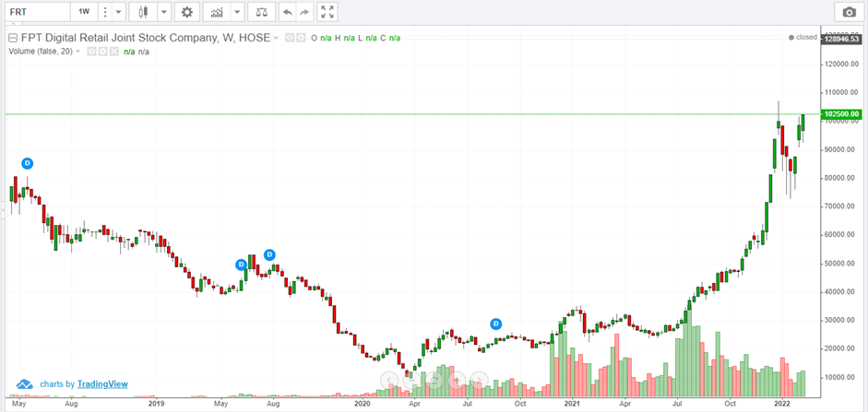Click the FRT symbol search field
This screenshot has height=412, width=868.
[x=37, y=12]
